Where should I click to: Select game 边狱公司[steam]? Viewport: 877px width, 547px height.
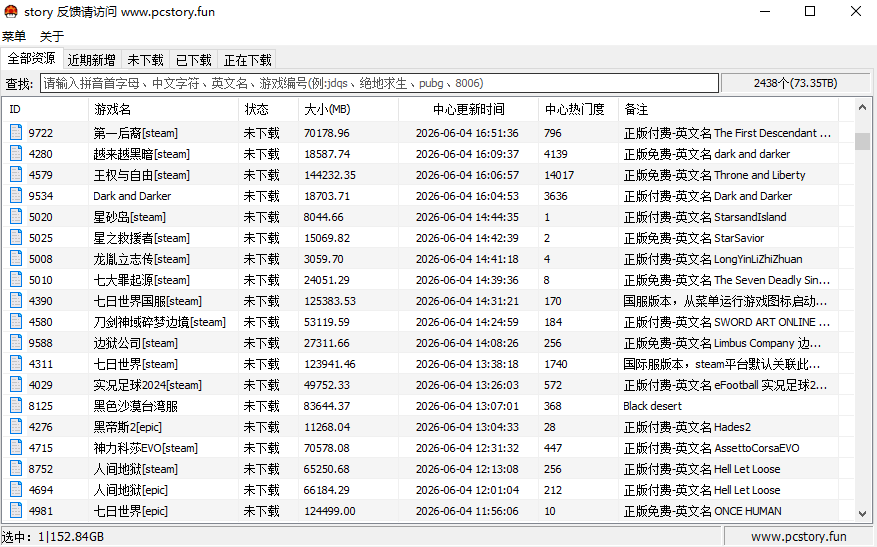(x=135, y=343)
